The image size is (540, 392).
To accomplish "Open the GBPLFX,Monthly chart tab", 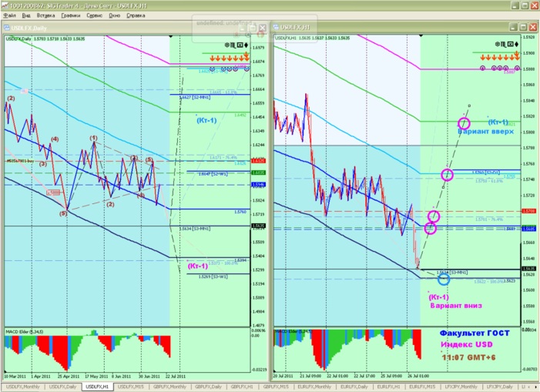I will point(169,387).
